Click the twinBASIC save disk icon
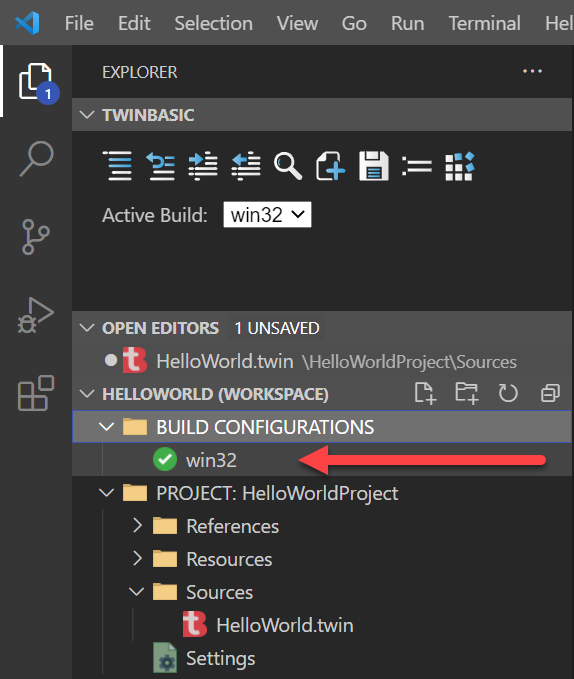Screen dimensions: 574x679 point(374,165)
